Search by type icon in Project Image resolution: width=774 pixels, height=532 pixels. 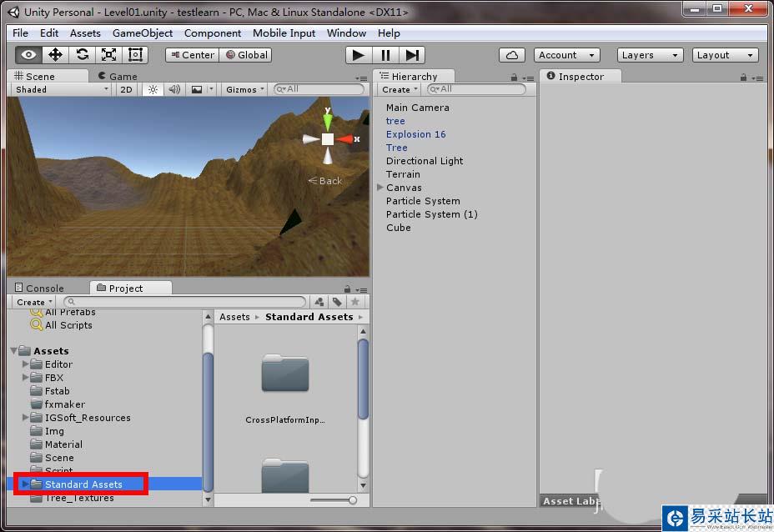(x=319, y=302)
